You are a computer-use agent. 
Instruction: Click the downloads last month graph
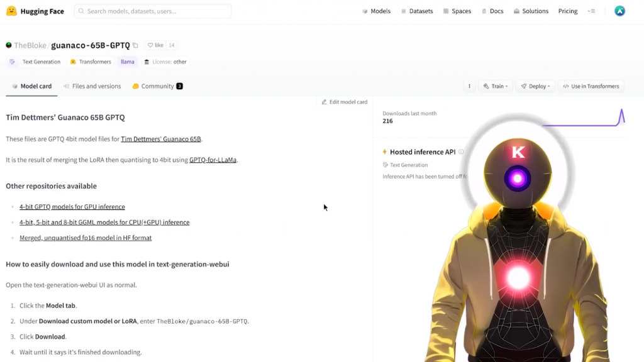pos(583,118)
